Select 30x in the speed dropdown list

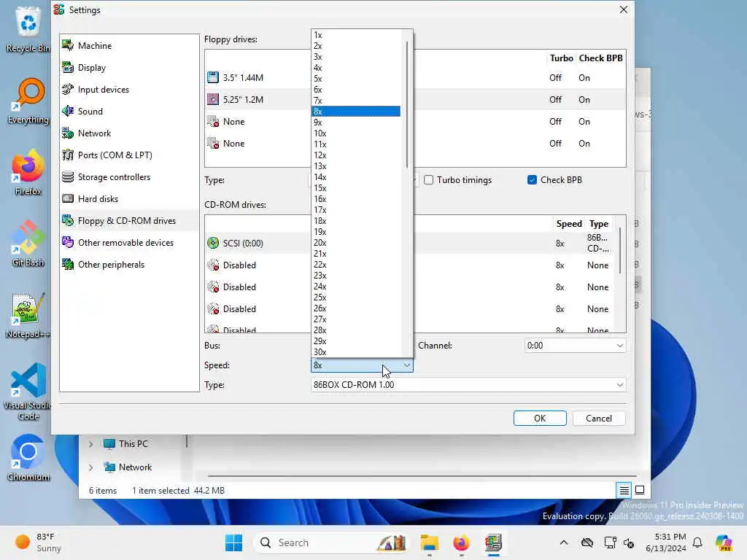[x=356, y=352]
